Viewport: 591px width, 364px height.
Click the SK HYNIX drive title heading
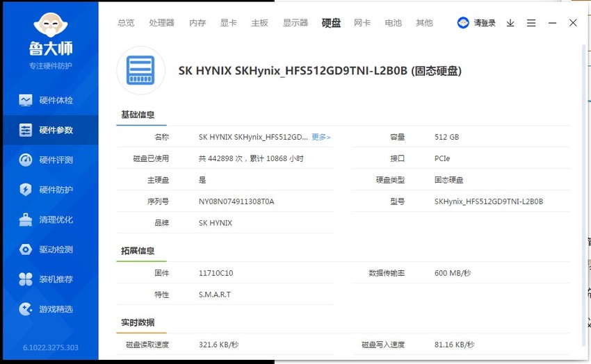click(x=320, y=71)
